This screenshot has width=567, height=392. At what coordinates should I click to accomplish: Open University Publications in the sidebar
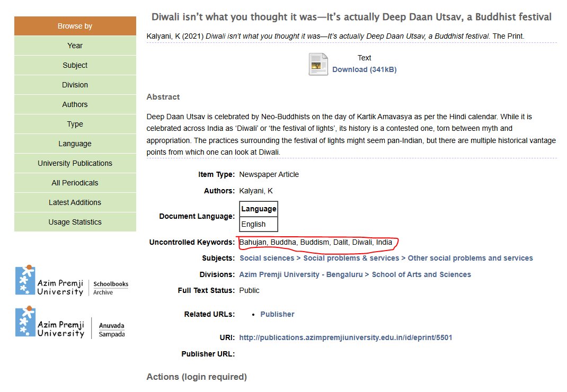pos(75,163)
